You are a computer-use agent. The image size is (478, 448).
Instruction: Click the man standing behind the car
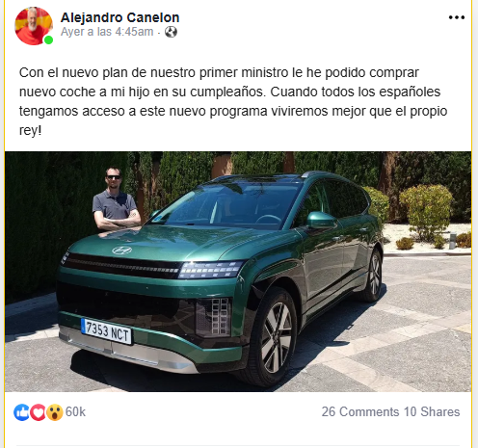point(116,199)
